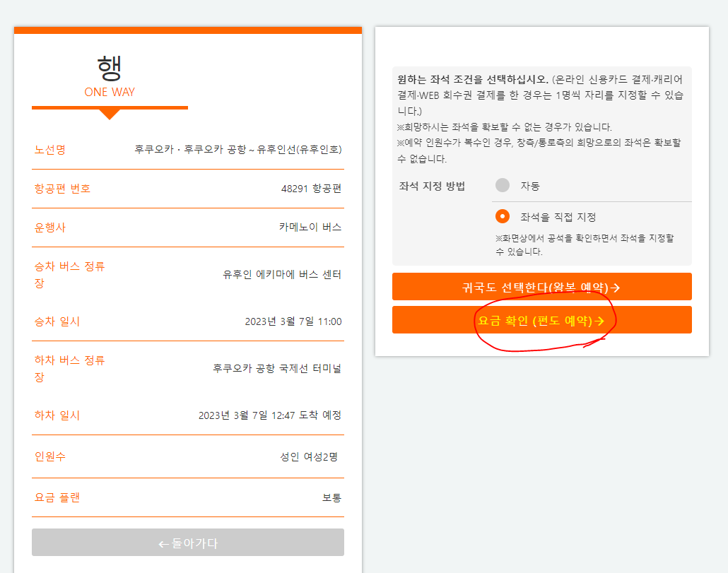Click the 운행사 label
The image size is (728, 573).
coord(50,228)
